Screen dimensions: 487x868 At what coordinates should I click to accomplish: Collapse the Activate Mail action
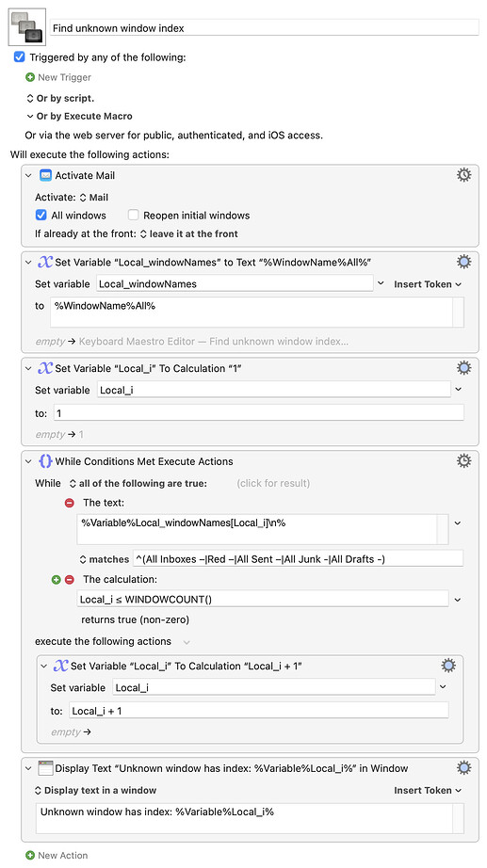click(x=29, y=175)
